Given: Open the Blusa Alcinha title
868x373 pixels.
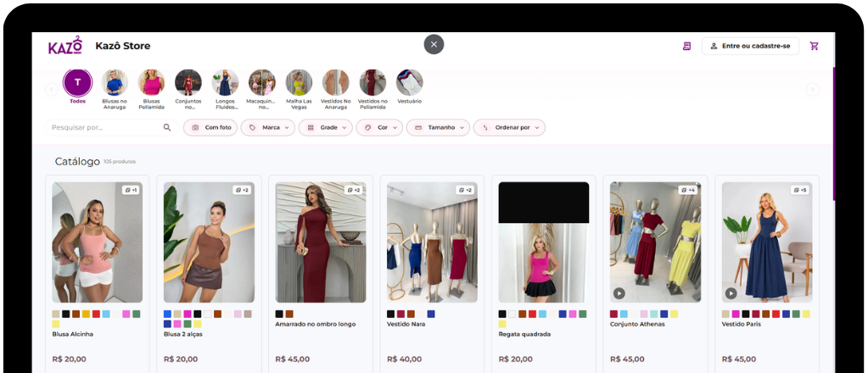Looking at the screenshot, I should (72, 334).
